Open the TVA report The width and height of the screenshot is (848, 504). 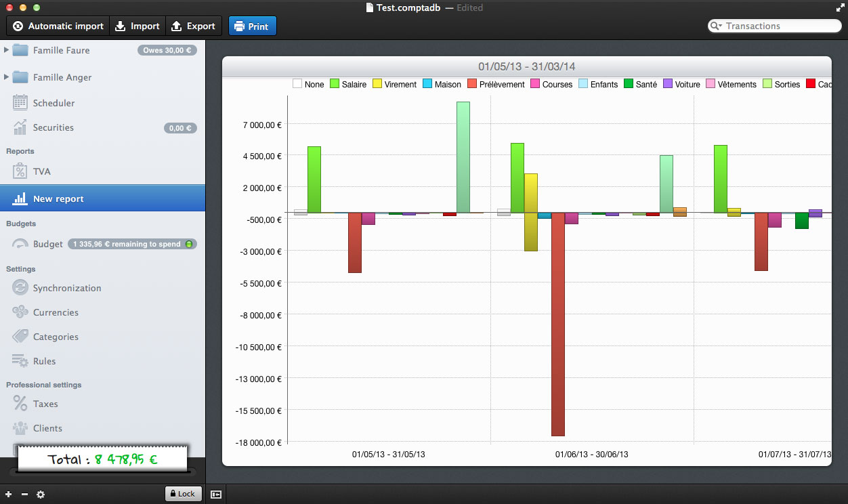41,171
